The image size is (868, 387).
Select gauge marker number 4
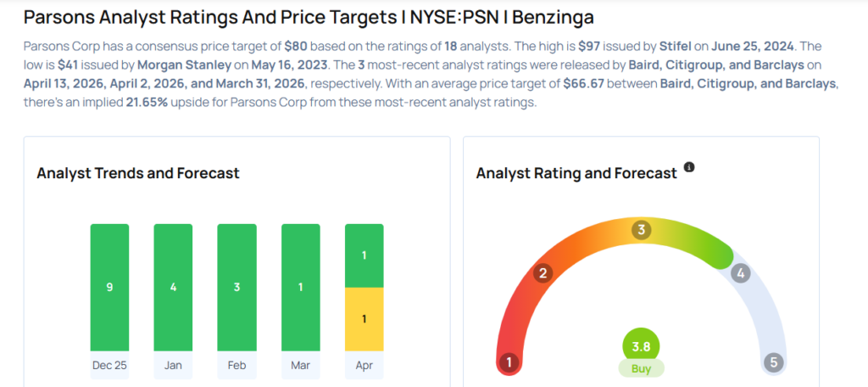coord(740,273)
